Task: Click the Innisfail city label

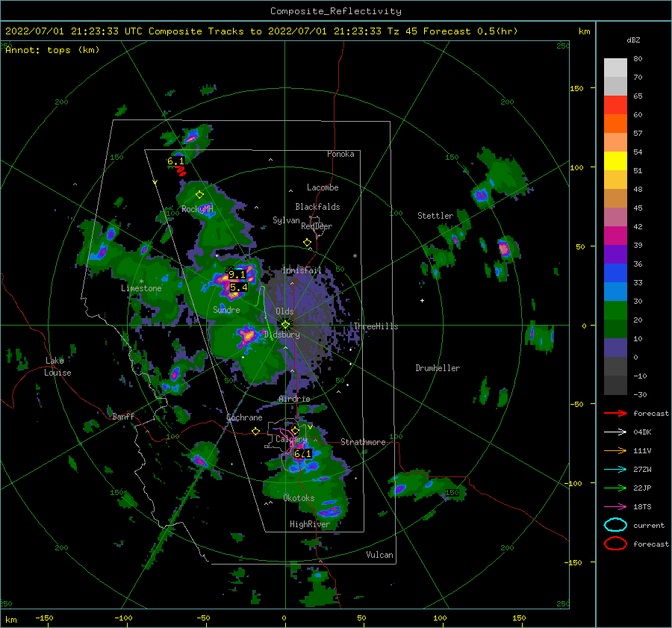Action: pyautogui.click(x=302, y=270)
